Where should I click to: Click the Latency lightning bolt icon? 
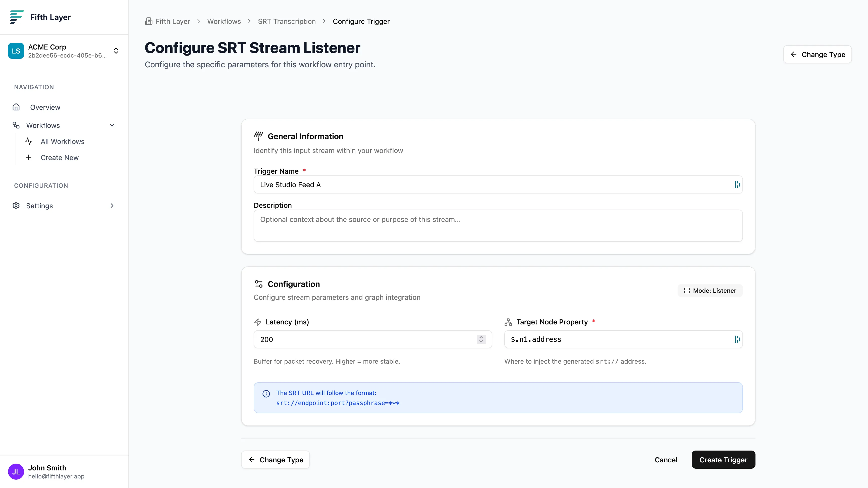coord(258,322)
